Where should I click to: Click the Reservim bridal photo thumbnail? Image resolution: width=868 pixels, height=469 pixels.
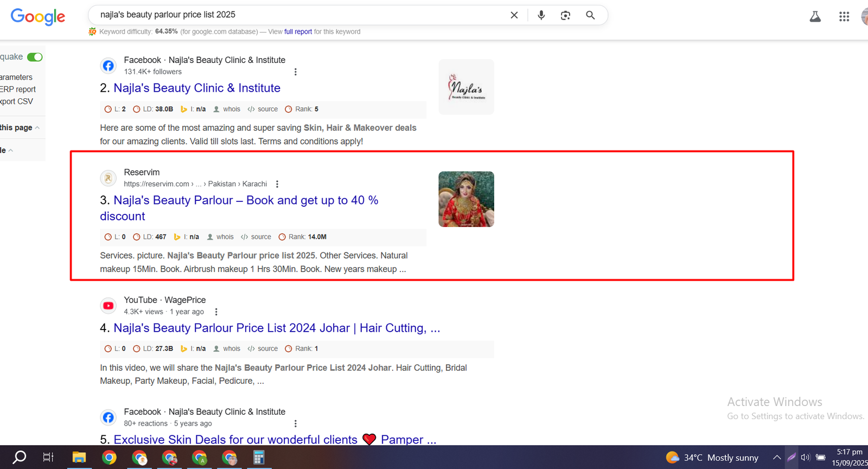tap(466, 199)
